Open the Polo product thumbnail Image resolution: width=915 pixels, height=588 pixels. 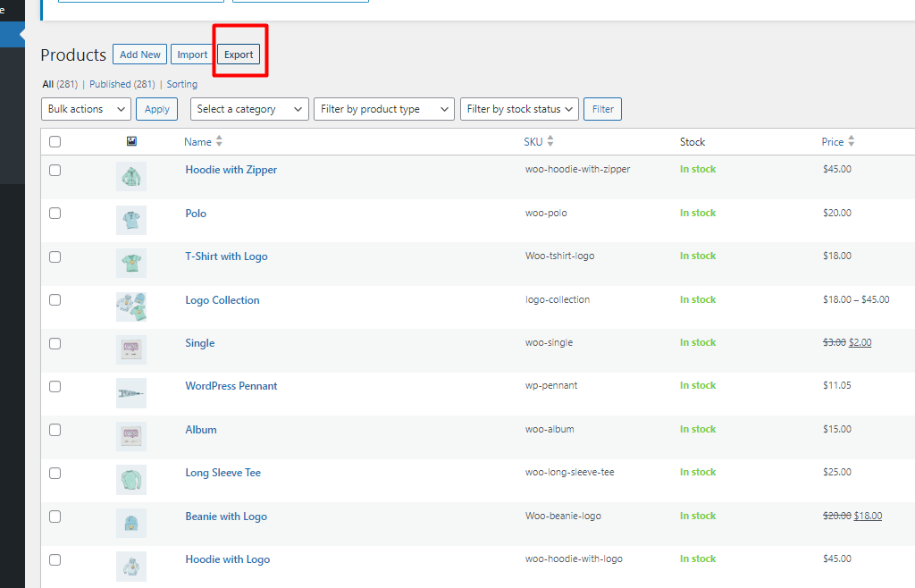point(131,220)
